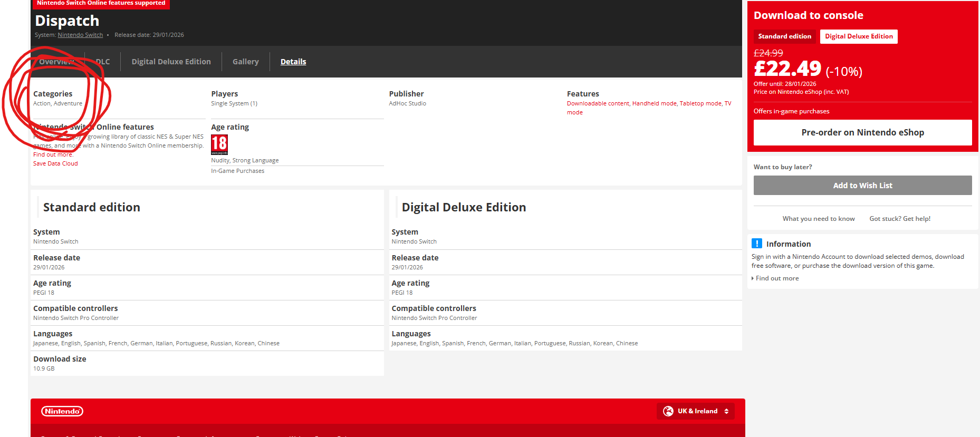Open the DLC tab
The width and height of the screenshot is (980, 437).
coord(103,62)
